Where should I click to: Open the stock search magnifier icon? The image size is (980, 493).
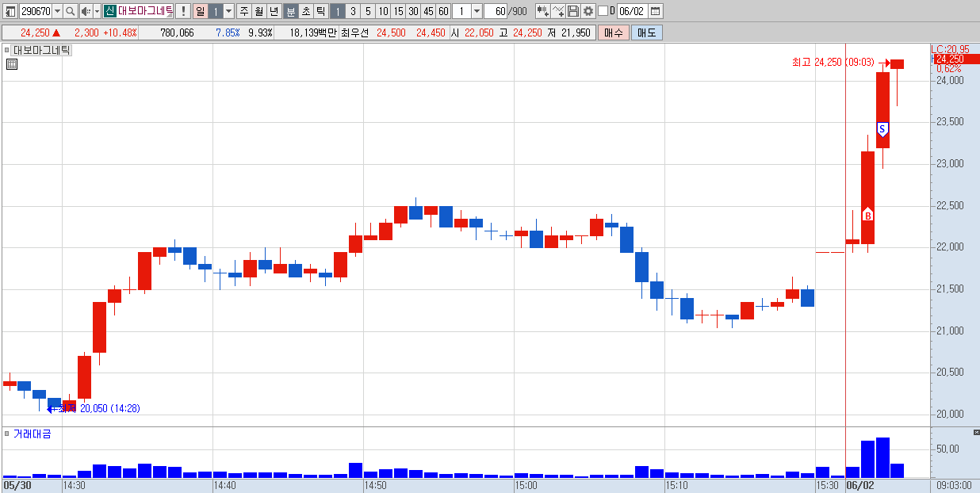coord(69,11)
